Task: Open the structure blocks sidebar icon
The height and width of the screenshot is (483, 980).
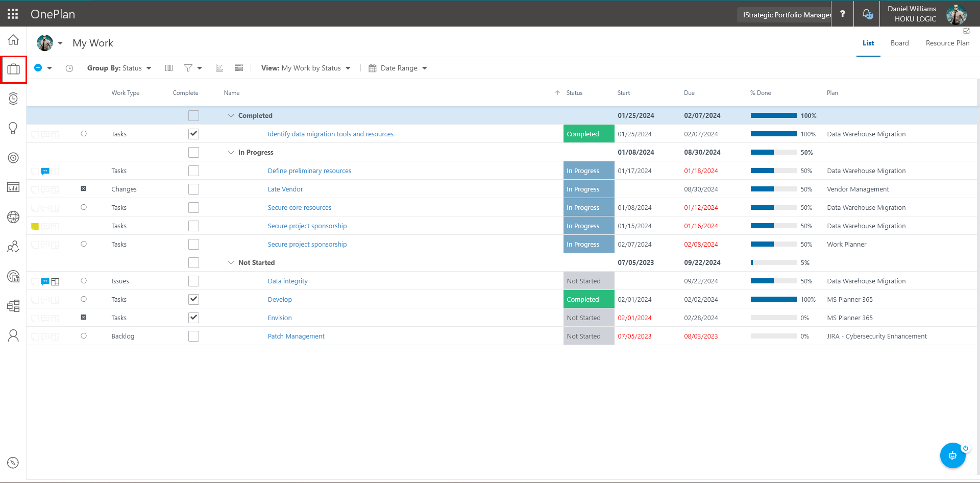Action: coord(13,306)
